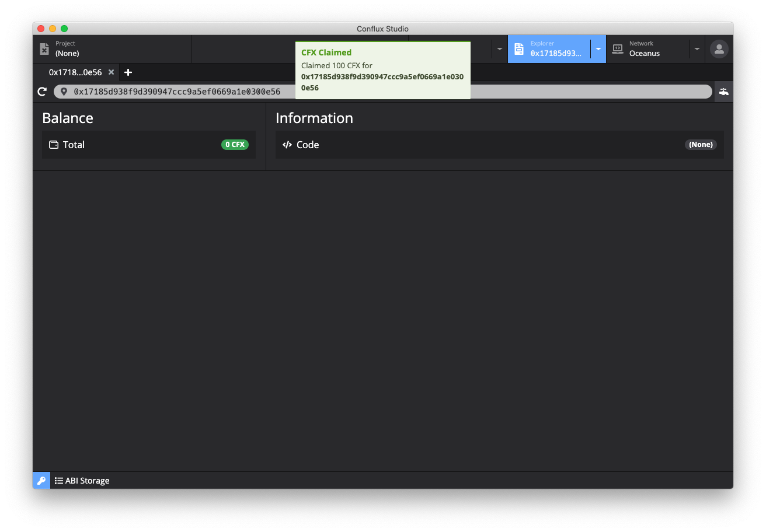Add a new explorer tab
The image size is (766, 532).
pyautogui.click(x=128, y=72)
